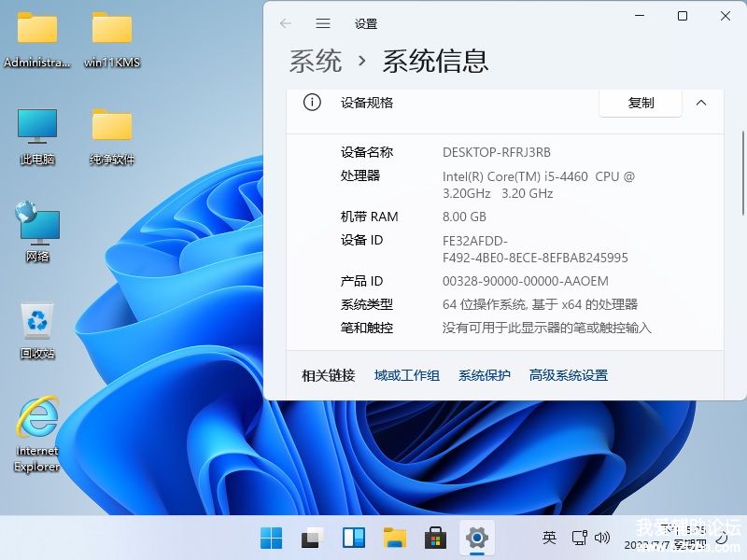
Task: Select the device ID FE32AFDD value
Action: click(535, 249)
